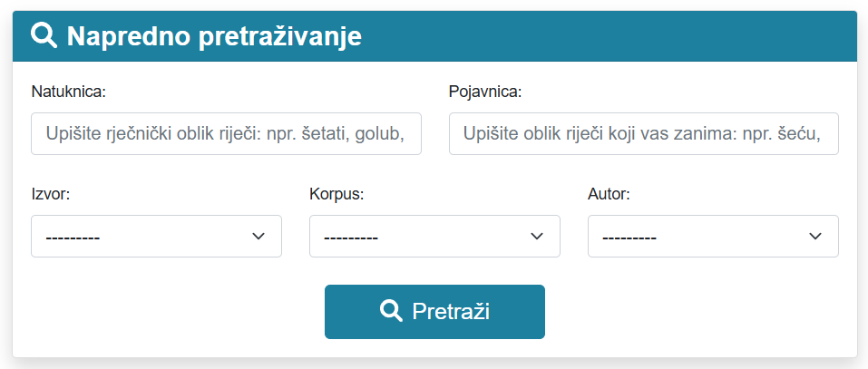Open the Autor select via its dashes value
Image resolution: width=868 pixels, height=369 pixels.
(x=629, y=238)
